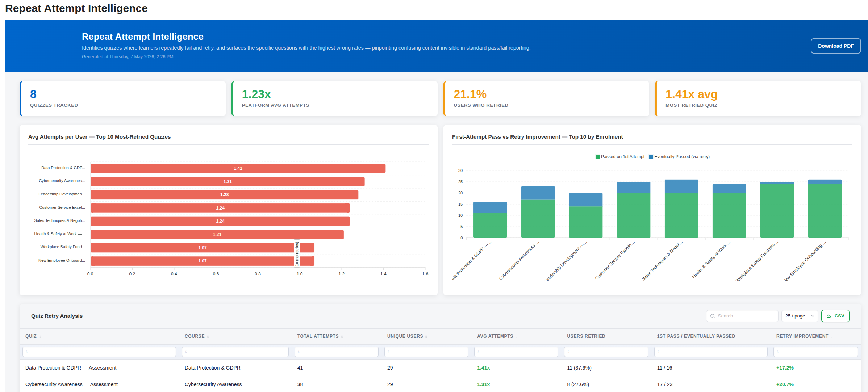
Task: Sort by TOTAL ATTEMPTS sort icon
Action: [342, 337]
